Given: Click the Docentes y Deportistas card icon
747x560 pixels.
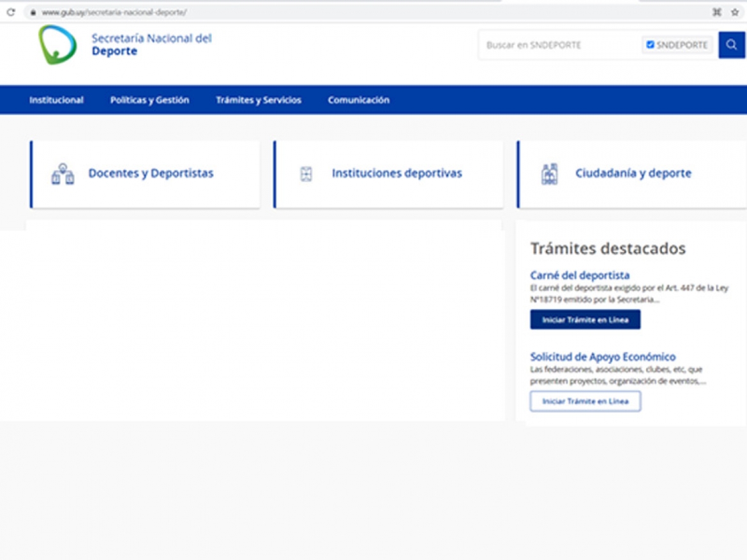Looking at the screenshot, I should tap(63, 174).
